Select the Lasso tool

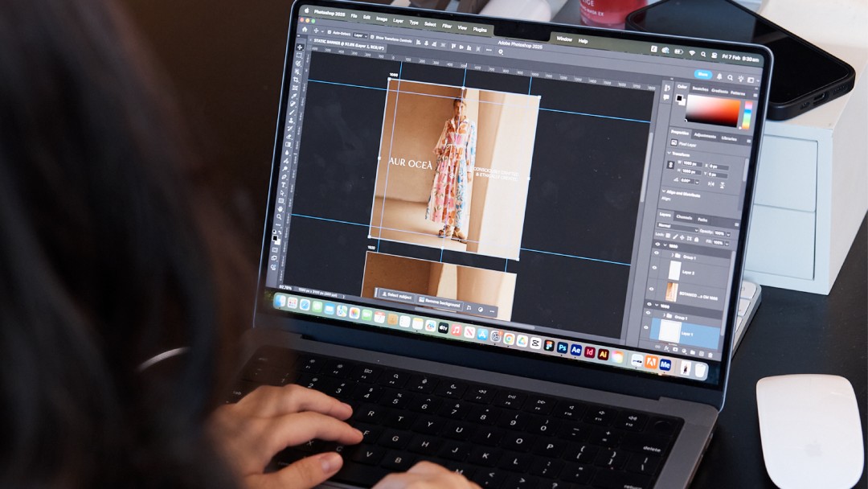(x=298, y=64)
